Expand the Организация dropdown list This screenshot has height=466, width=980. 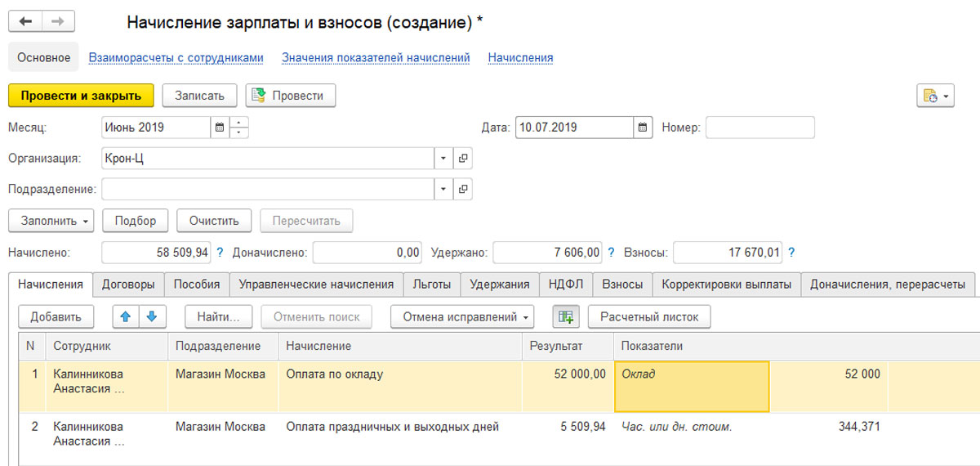443,159
